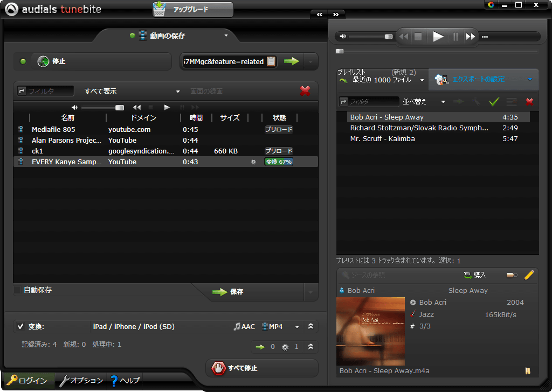Click the アップグレード upgrade button
The image size is (552, 392).
[193, 10]
